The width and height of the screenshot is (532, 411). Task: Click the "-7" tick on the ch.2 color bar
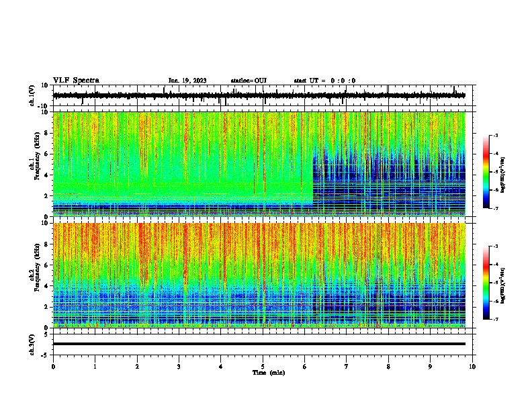(x=495, y=319)
